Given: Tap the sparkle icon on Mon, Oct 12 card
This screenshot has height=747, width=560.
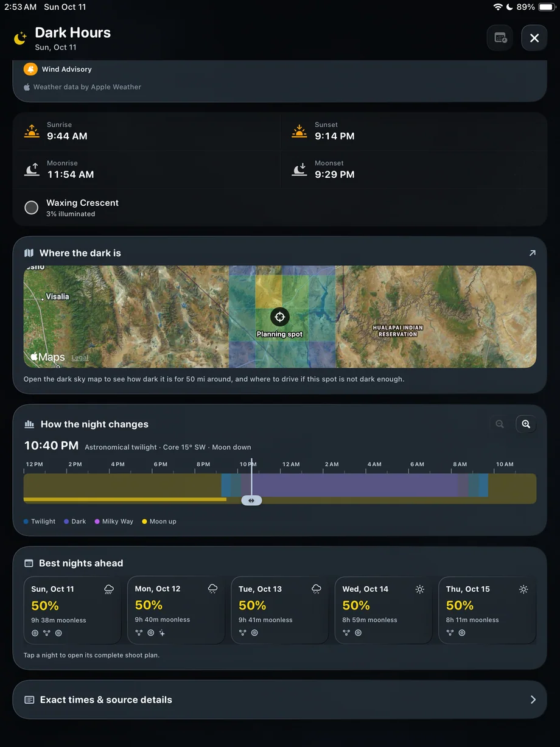Looking at the screenshot, I should 162,633.
